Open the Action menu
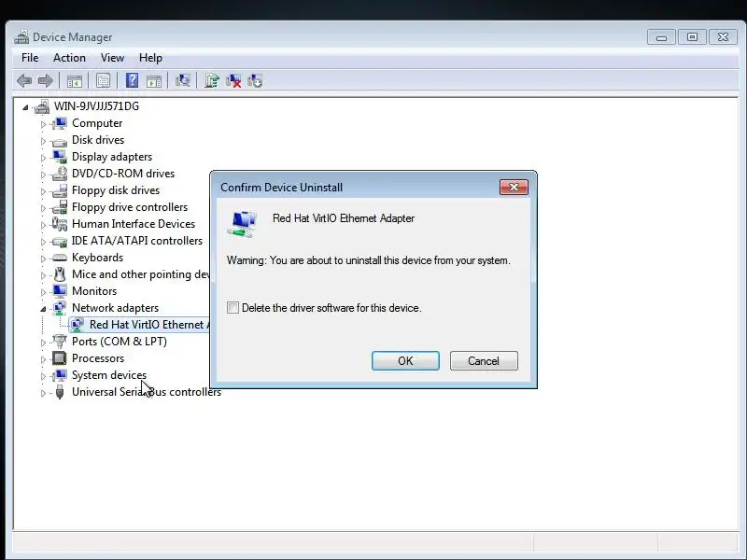Image resolution: width=747 pixels, height=560 pixels. coord(69,58)
